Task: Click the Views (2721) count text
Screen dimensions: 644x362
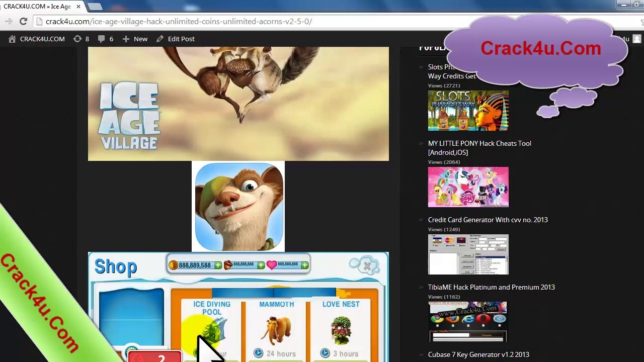Action: (444, 85)
